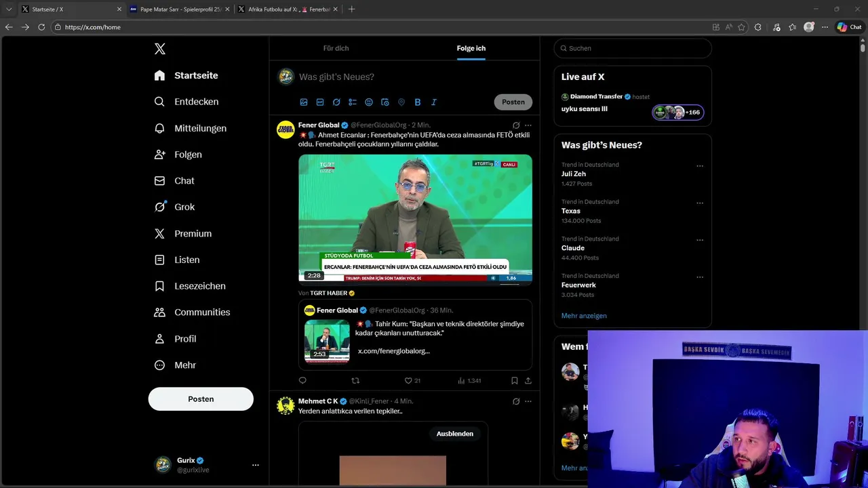Open options for the Claude trend
Screen dimensions: 868x488
pyautogui.click(x=700, y=240)
